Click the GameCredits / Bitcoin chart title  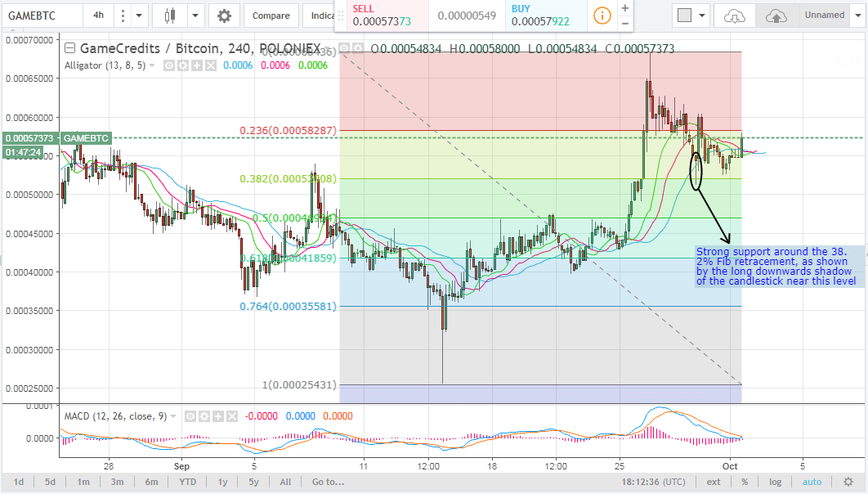[201, 49]
